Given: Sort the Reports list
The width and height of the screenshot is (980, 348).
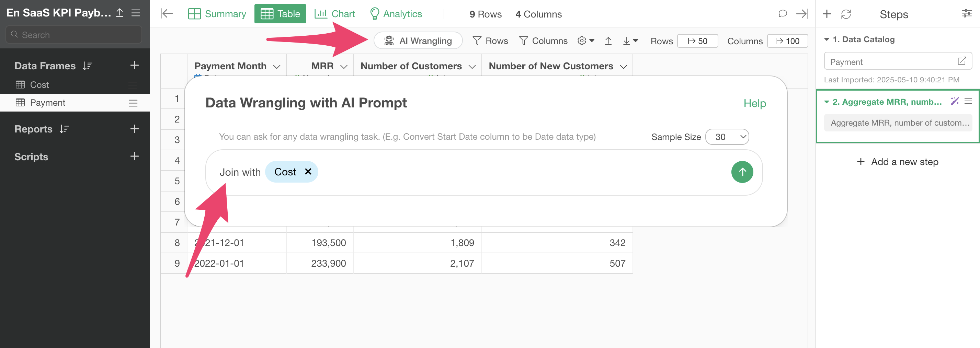Looking at the screenshot, I should click(64, 129).
